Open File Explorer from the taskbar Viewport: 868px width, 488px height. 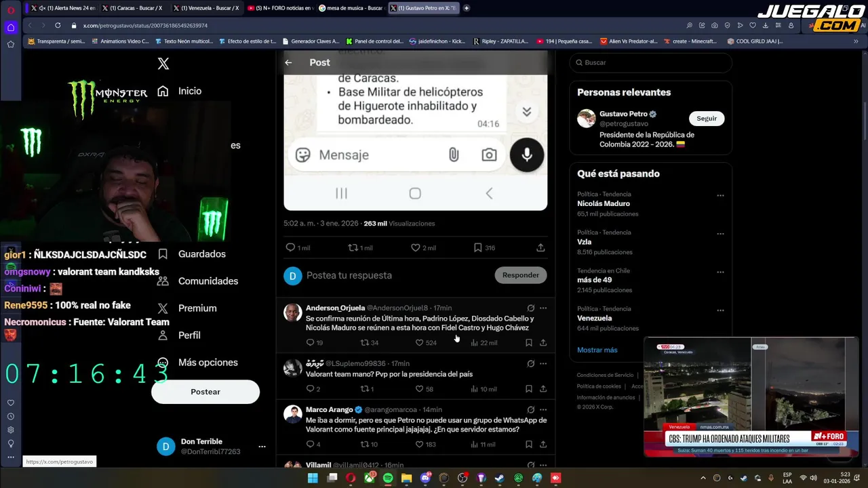coord(406,478)
